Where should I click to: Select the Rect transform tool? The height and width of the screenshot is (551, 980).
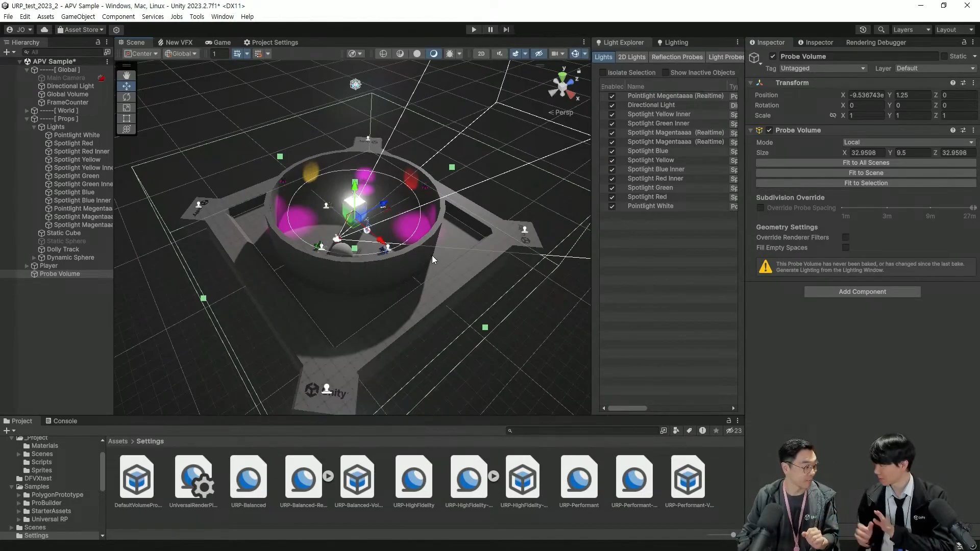[127, 118]
